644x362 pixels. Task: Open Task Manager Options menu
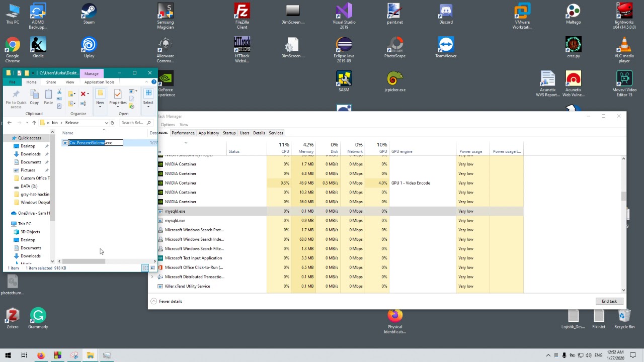click(x=168, y=125)
